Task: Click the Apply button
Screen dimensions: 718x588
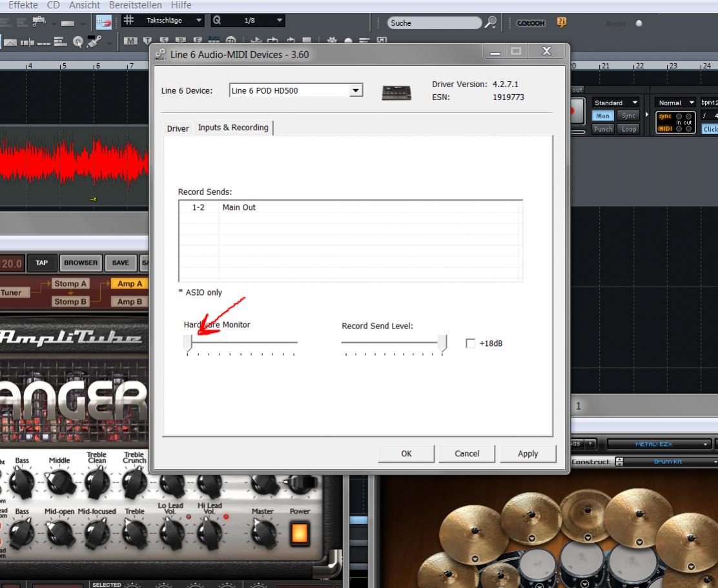Action: coord(528,454)
